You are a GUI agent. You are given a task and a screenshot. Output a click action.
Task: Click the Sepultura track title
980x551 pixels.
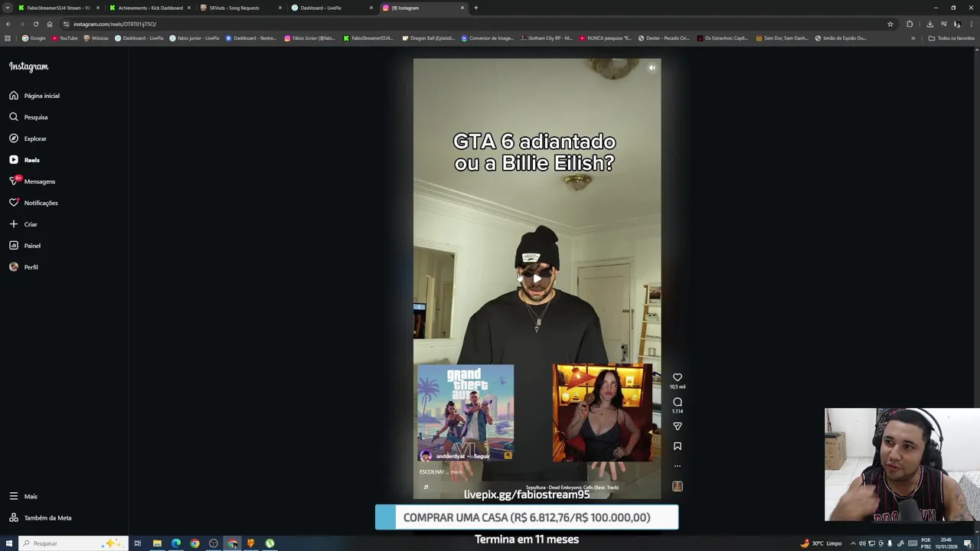[573, 487]
